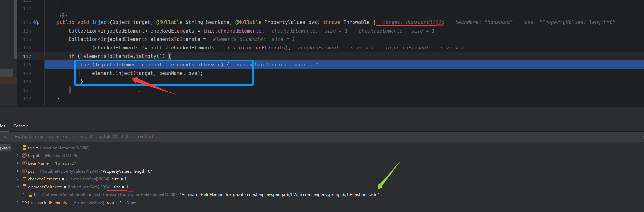Click the object icon beside 'this' variable
The image size is (644, 212).
click(x=24, y=148)
